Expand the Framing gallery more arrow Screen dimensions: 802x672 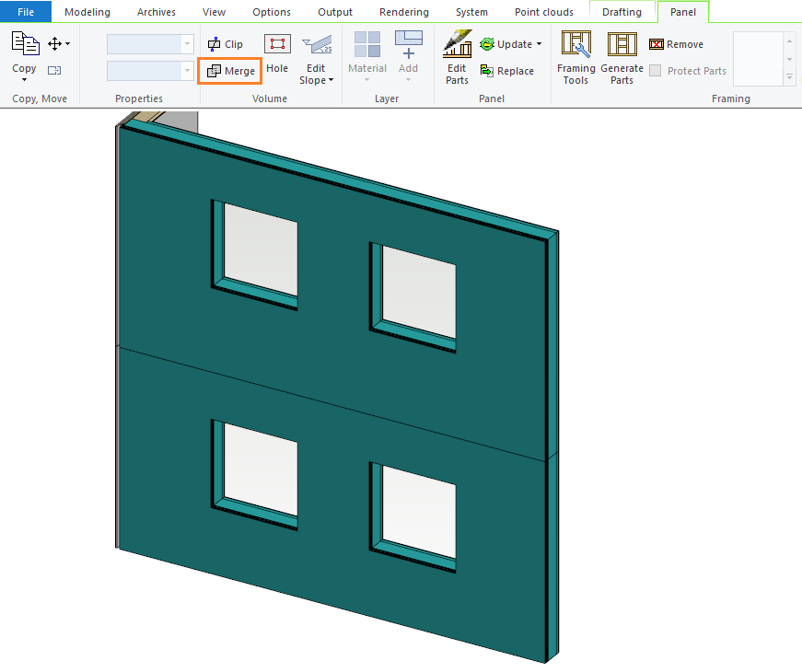(x=789, y=76)
